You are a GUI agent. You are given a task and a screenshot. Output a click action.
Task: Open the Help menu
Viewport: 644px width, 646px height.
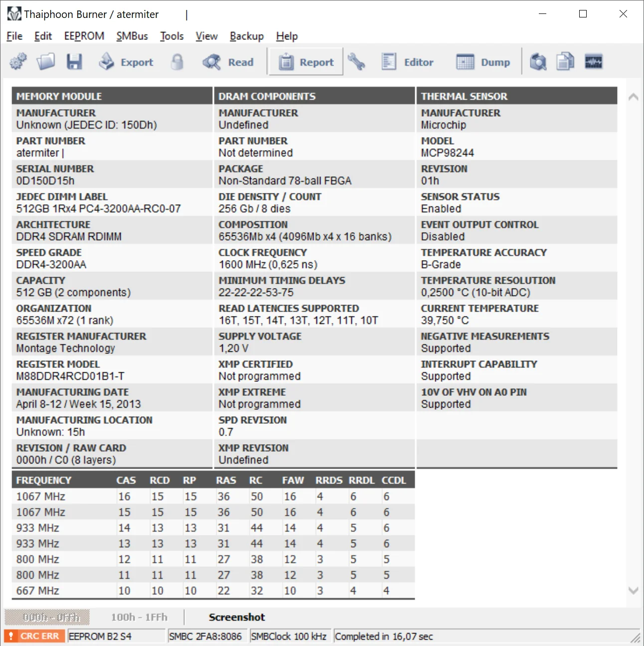[287, 36]
